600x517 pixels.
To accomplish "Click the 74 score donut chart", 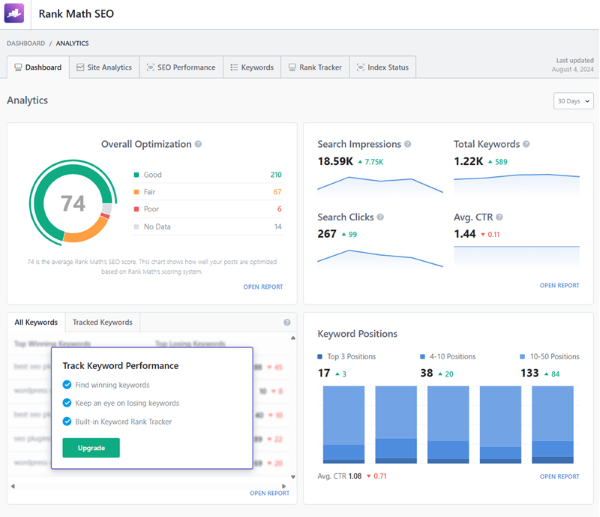I will (x=72, y=204).
